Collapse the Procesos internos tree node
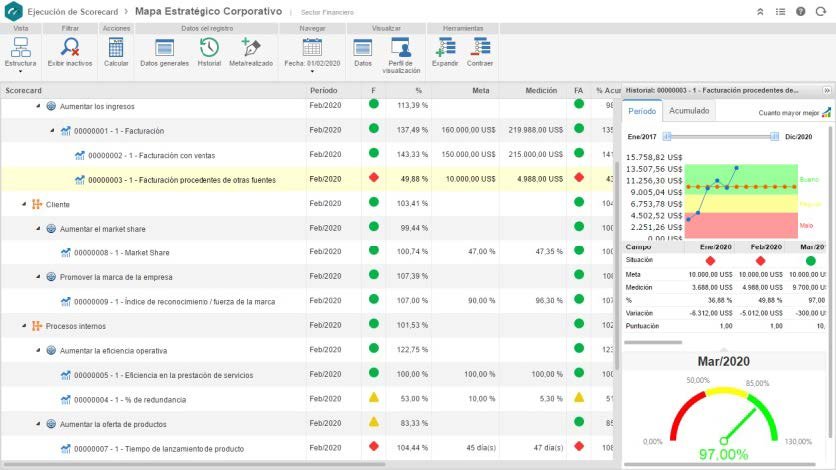 tap(24, 326)
